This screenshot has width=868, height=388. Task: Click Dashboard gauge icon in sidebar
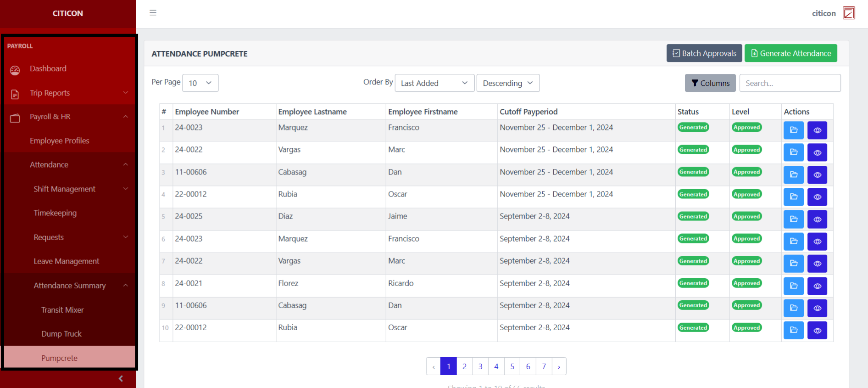coord(15,70)
